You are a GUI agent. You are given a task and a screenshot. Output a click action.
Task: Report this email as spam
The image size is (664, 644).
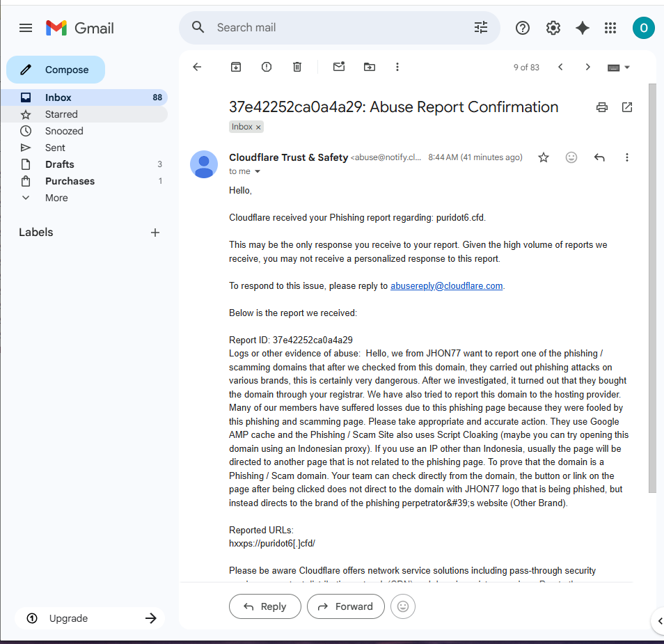click(x=267, y=67)
